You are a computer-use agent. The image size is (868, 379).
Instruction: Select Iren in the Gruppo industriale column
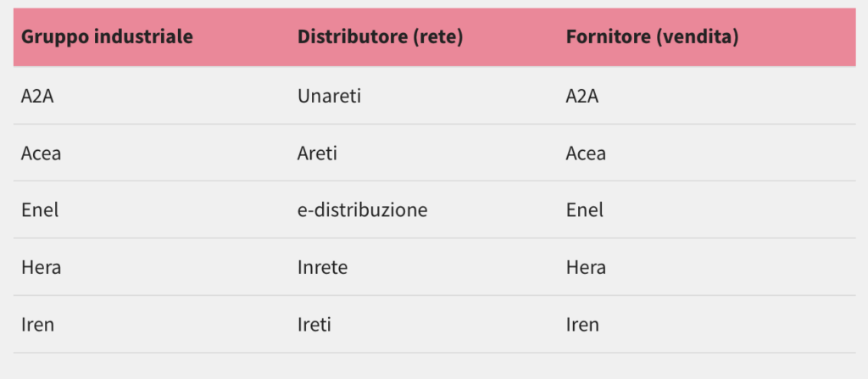coord(38,325)
